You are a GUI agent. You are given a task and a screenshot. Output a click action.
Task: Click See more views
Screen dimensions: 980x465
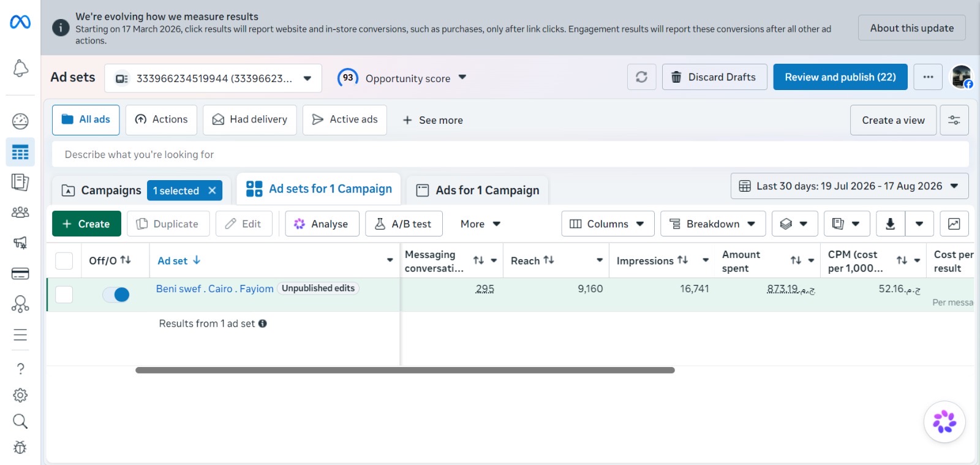click(432, 120)
